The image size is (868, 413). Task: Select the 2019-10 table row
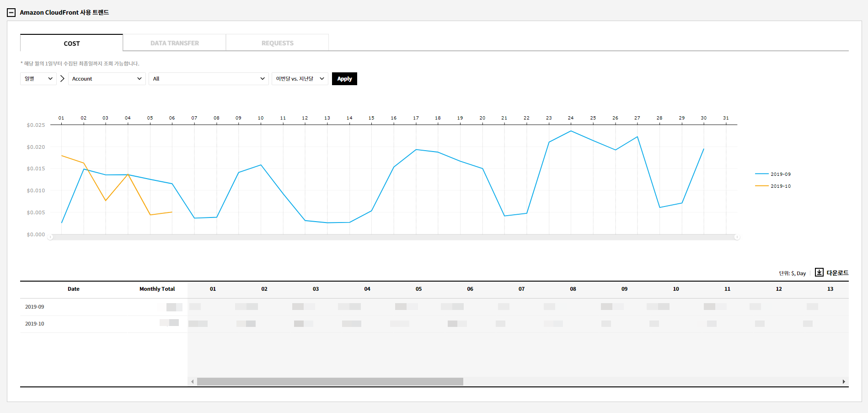[35, 324]
